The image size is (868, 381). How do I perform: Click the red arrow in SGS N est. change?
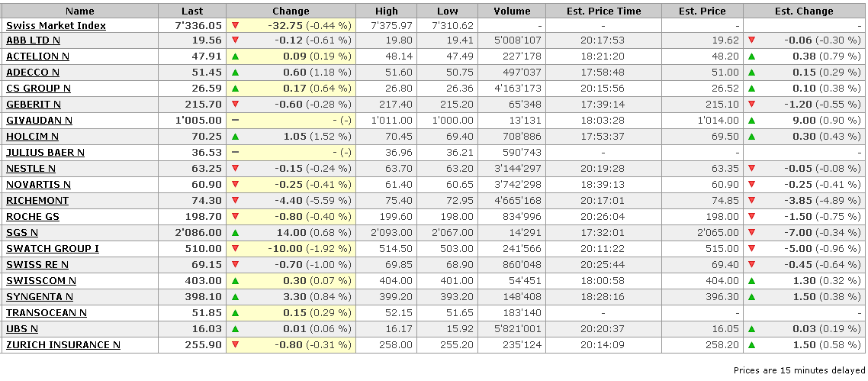click(752, 233)
